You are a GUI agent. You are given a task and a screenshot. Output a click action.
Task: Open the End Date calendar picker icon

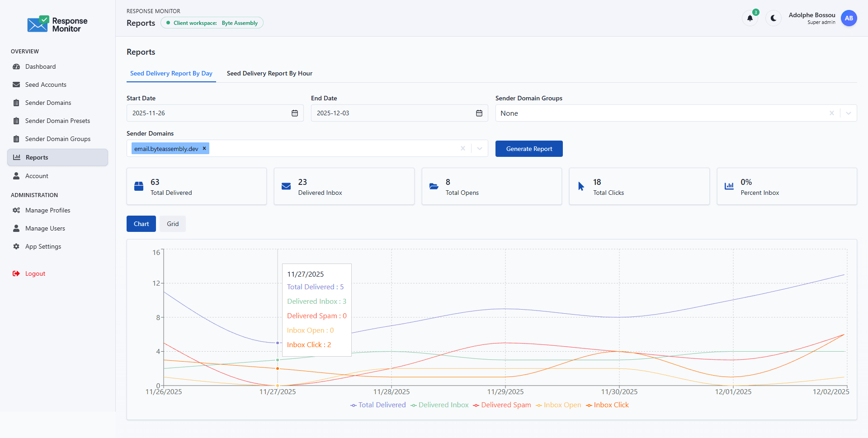click(479, 113)
